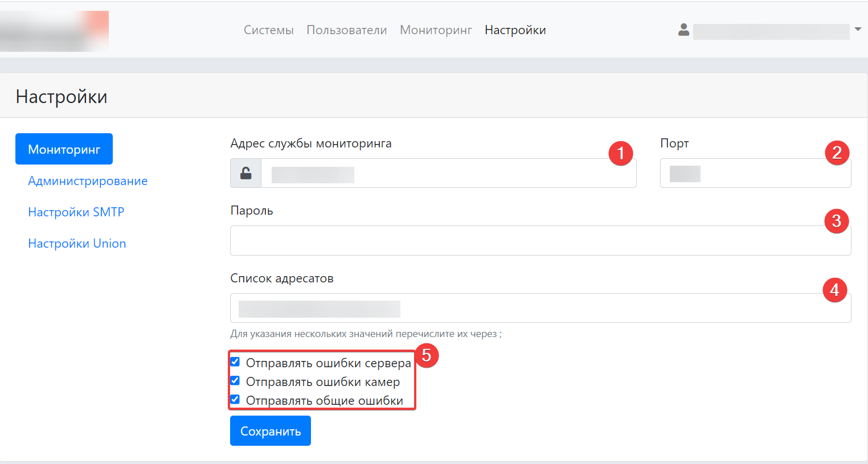The image size is (868, 464).
Task: Click the 'Отправлять общие ошибки' label text
Action: pyautogui.click(x=325, y=401)
